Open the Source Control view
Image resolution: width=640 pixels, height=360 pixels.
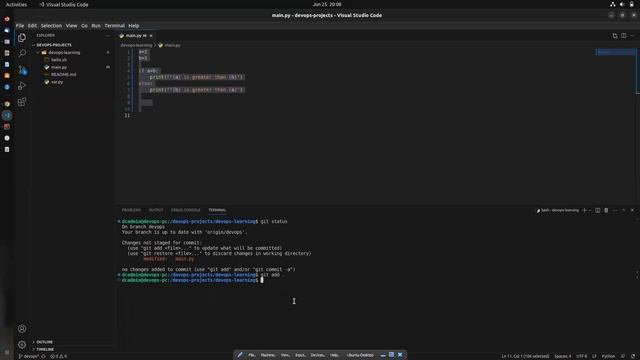22,70
